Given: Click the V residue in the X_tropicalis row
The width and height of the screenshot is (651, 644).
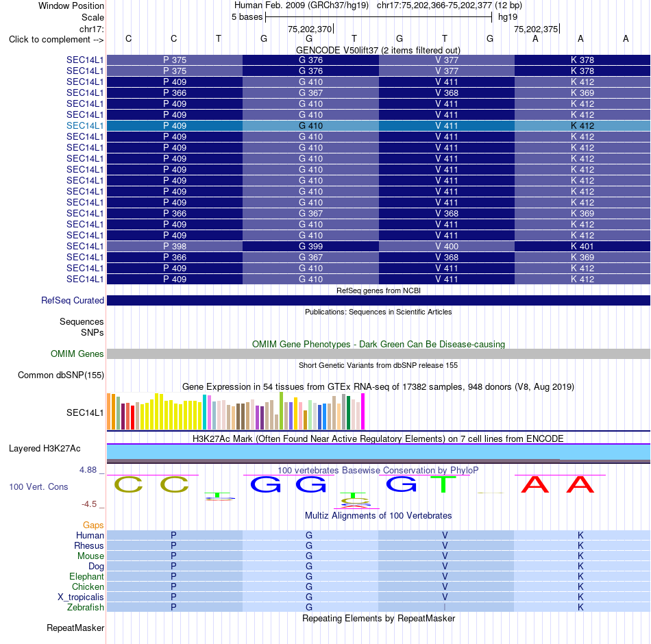Looking at the screenshot, I should point(445,597).
